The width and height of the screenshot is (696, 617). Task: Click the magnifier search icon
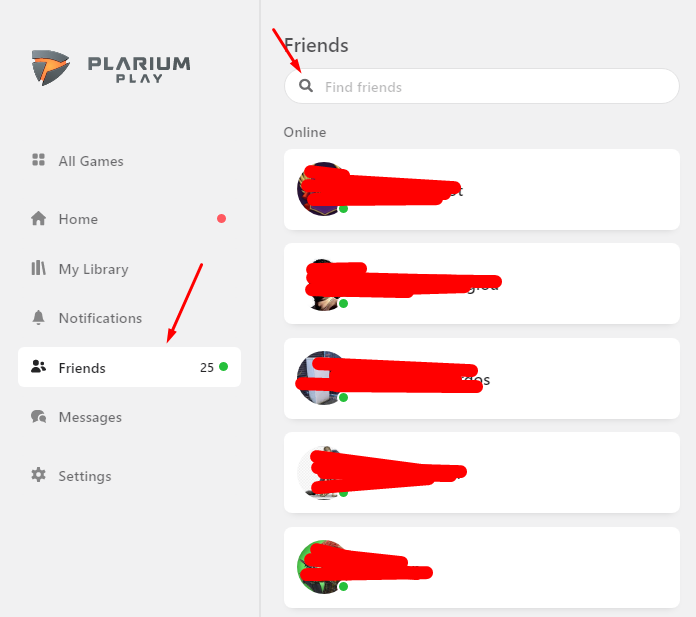306,86
